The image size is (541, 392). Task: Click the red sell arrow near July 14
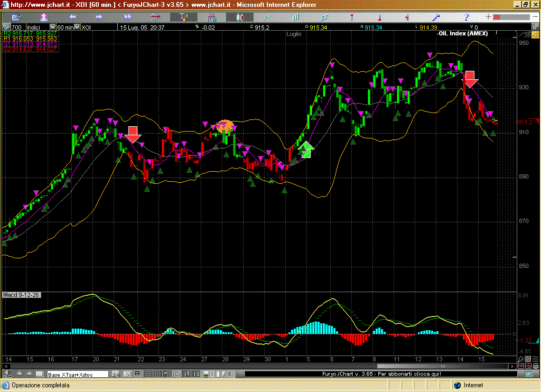point(470,79)
